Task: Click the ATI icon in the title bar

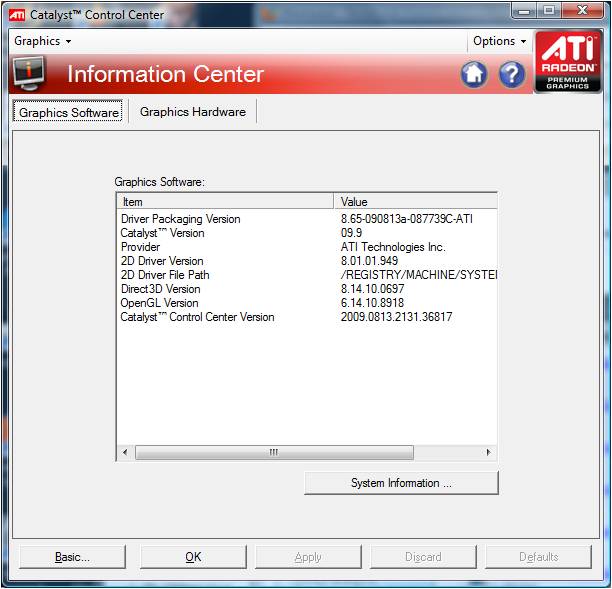Action: coord(17,15)
